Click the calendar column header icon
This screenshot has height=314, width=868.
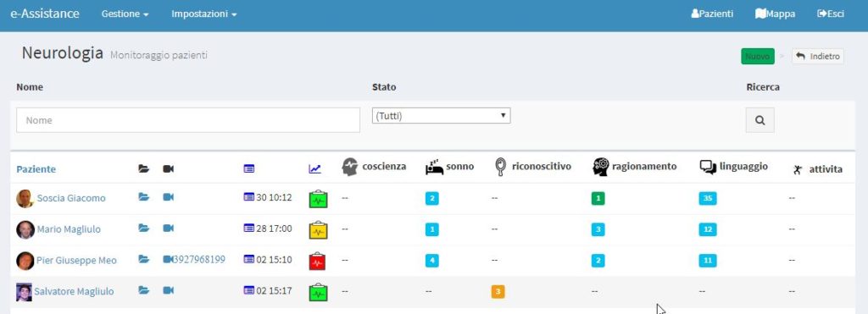pyautogui.click(x=249, y=168)
